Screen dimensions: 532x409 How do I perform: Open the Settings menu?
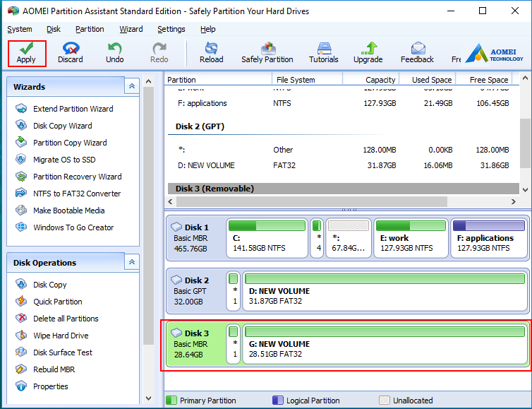tap(171, 29)
